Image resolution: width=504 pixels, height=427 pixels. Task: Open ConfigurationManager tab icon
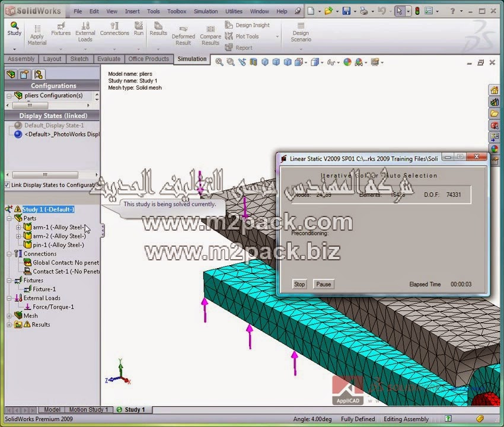tap(39, 74)
